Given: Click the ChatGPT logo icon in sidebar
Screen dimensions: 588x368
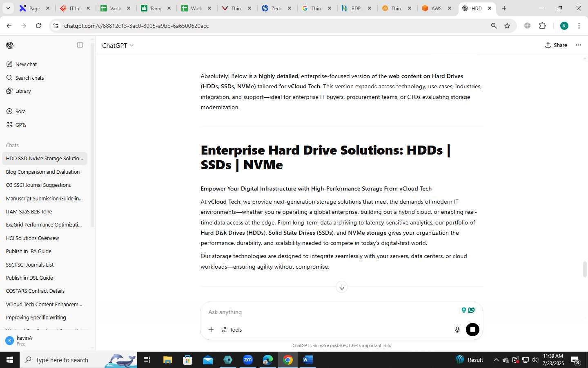Looking at the screenshot, I should click(x=10, y=45).
